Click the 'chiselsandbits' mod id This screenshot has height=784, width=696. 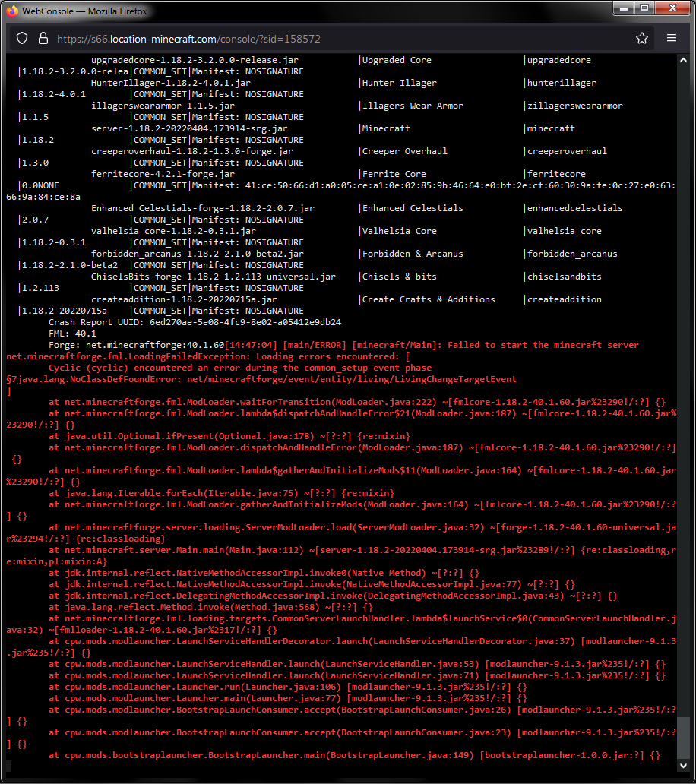point(565,277)
